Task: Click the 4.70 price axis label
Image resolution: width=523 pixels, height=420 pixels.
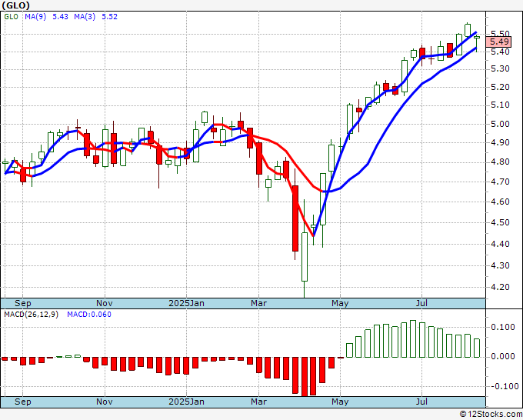Action: click(500, 182)
